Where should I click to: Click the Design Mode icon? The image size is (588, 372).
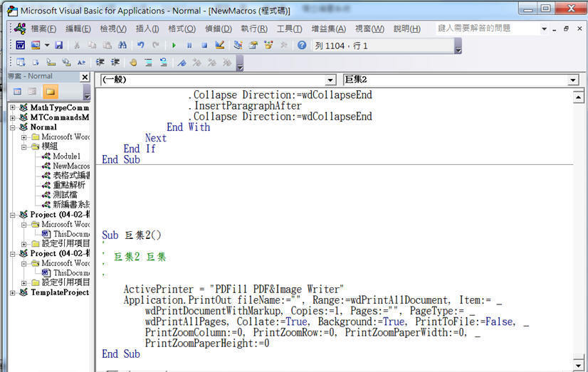[220, 45]
